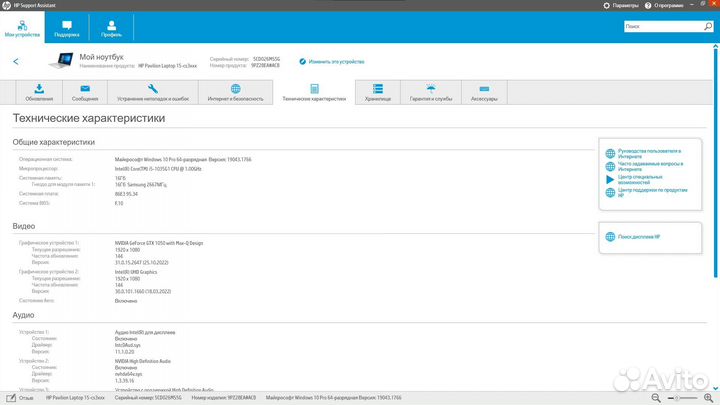Open Устранение неполадок и ошибок tab

[150, 93]
